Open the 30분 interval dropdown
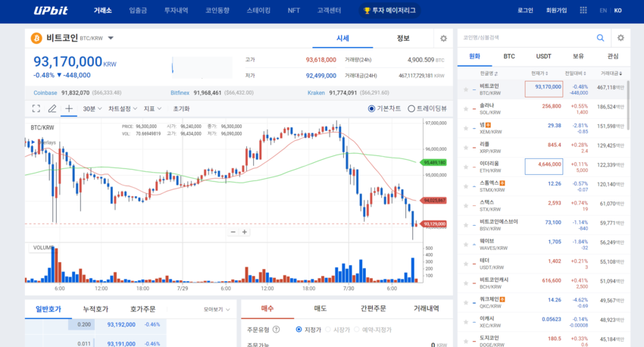Image resolution: width=644 pixels, height=347 pixels. [x=92, y=108]
